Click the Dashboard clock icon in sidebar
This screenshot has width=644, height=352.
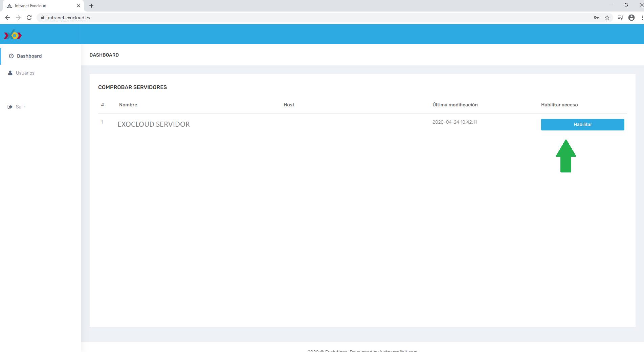[x=11, y=56]
